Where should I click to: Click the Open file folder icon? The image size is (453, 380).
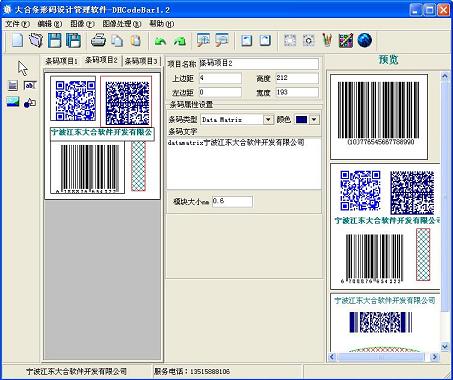pos(36,40)
